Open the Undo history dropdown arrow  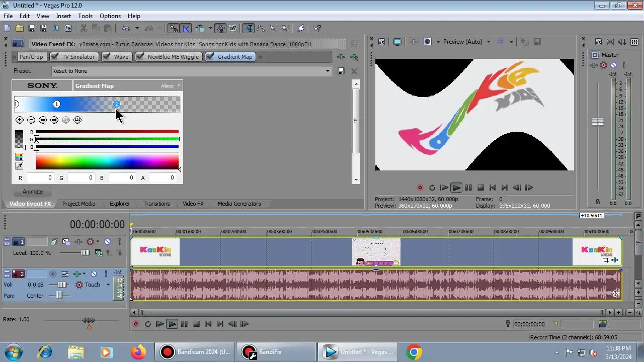pos(136,29)
